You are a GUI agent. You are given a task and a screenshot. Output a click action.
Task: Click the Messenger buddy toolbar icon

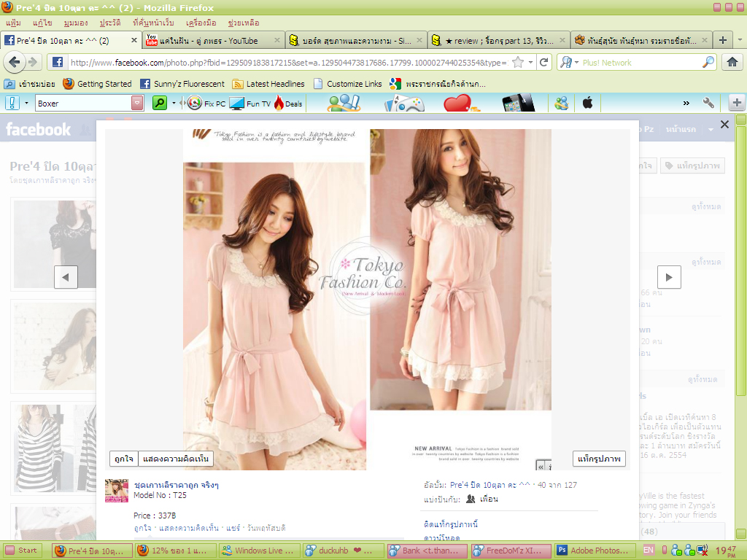562,103
